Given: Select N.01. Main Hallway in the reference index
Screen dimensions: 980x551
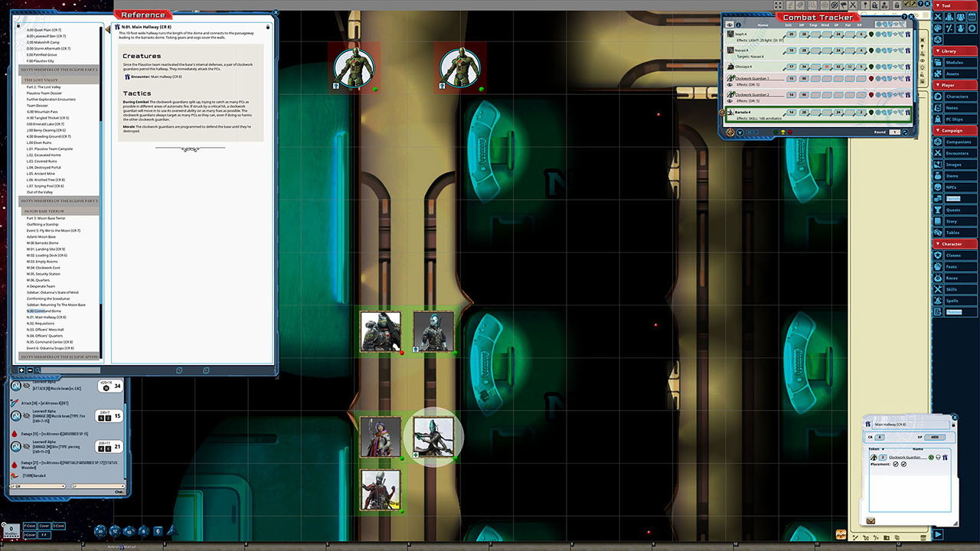Looking at the screenshot, I should click(46, 317).
